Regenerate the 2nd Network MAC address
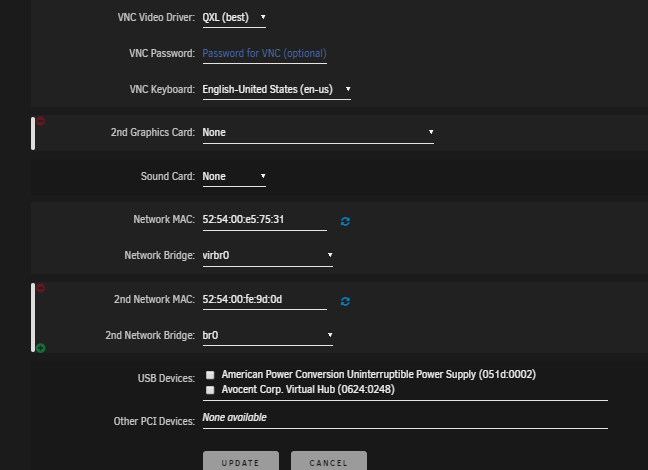648x470 pixels. click(x=345, y=301)
